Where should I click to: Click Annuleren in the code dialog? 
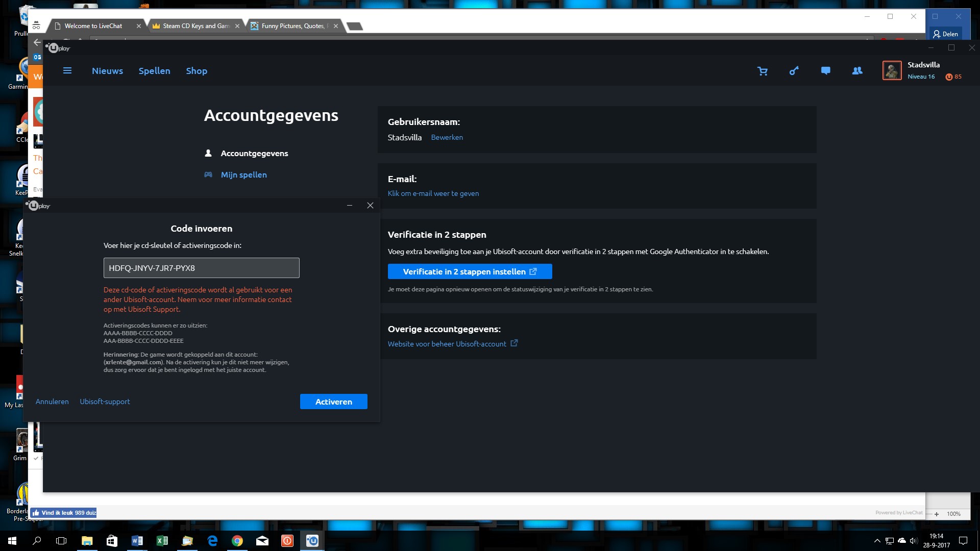(52, 402)
